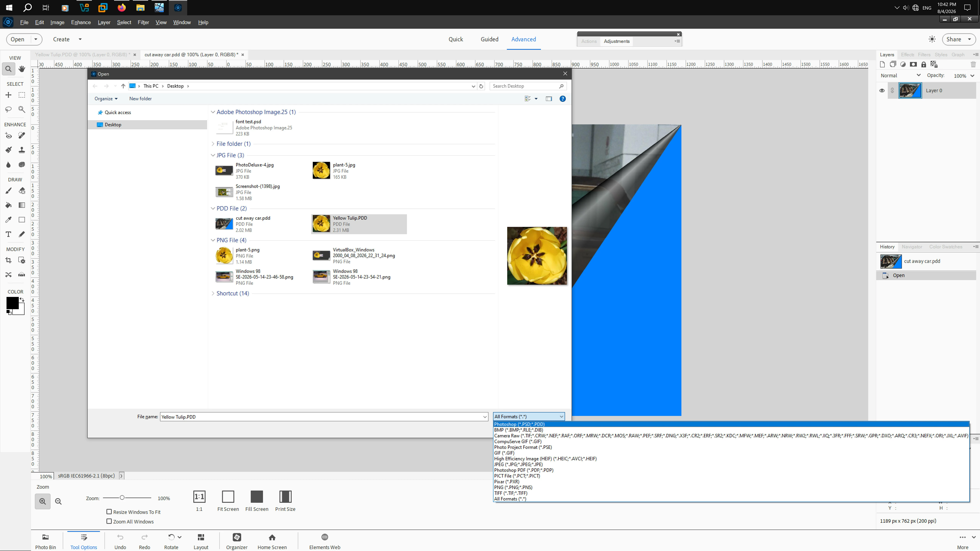Create a new layer in Layers panel
Viewport: 980px width, 551px height.
coord(882,64)
